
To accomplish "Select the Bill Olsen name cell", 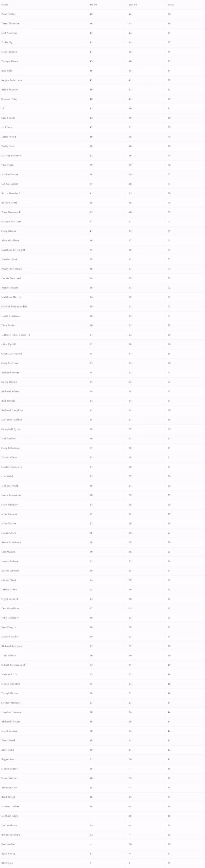I will point(7,863).
